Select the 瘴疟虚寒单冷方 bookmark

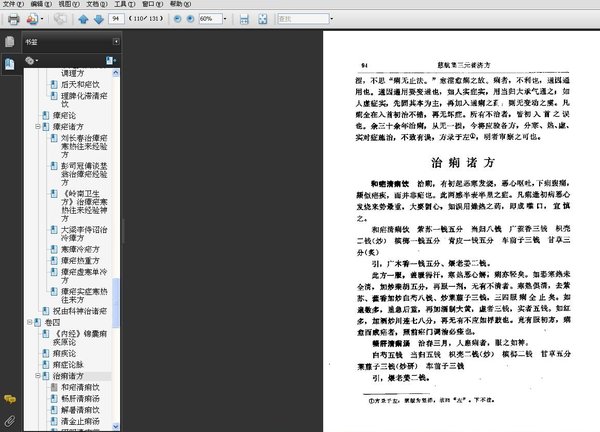(84, 276)
